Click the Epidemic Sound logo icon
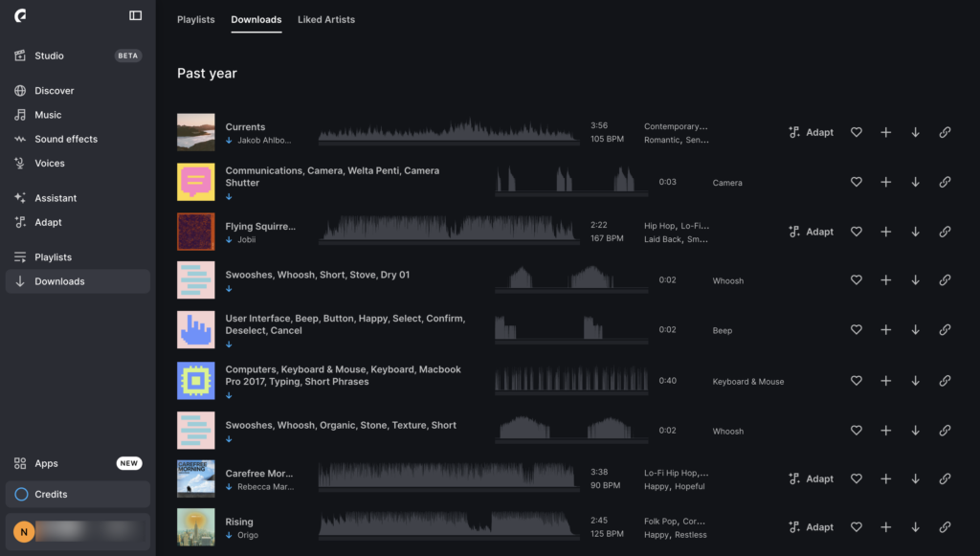Image resolution: width=980 pixels, height=556 pixels. coord(21,15)
